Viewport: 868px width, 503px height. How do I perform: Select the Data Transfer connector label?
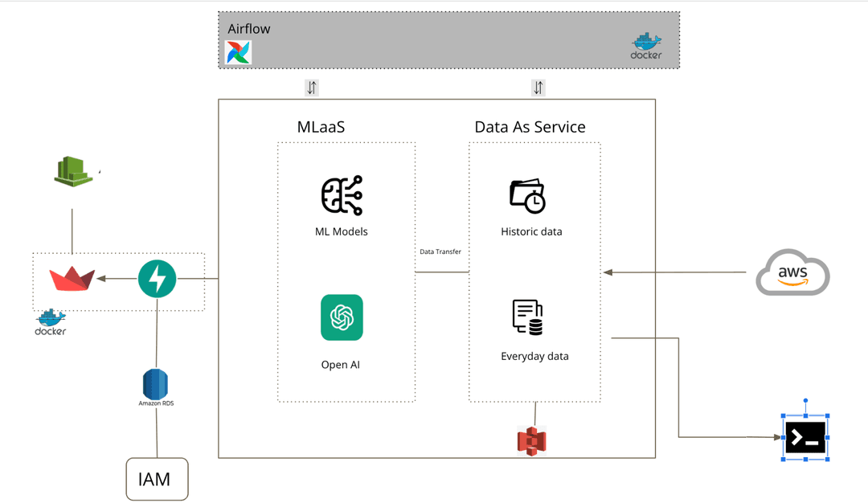[440, 251]
